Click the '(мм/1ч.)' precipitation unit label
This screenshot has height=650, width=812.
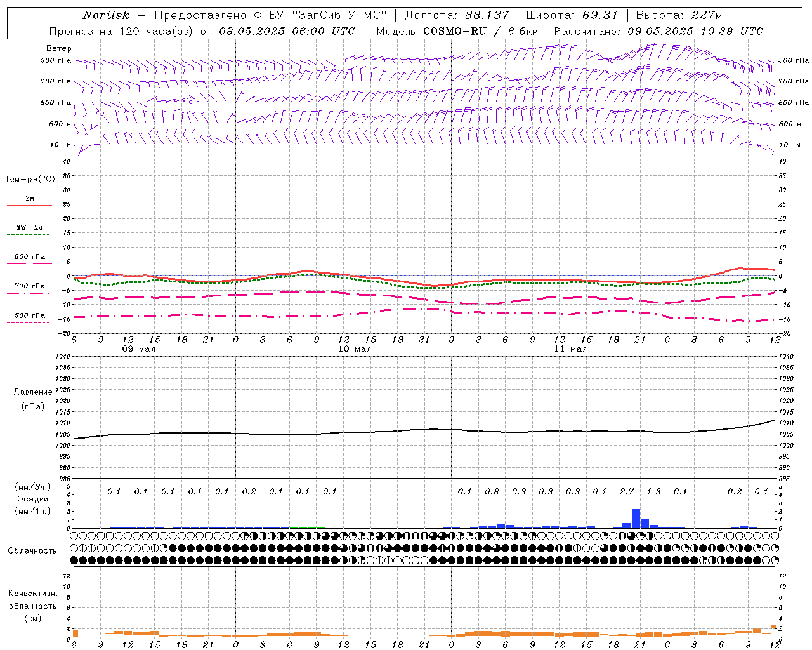tap(32, 511)
